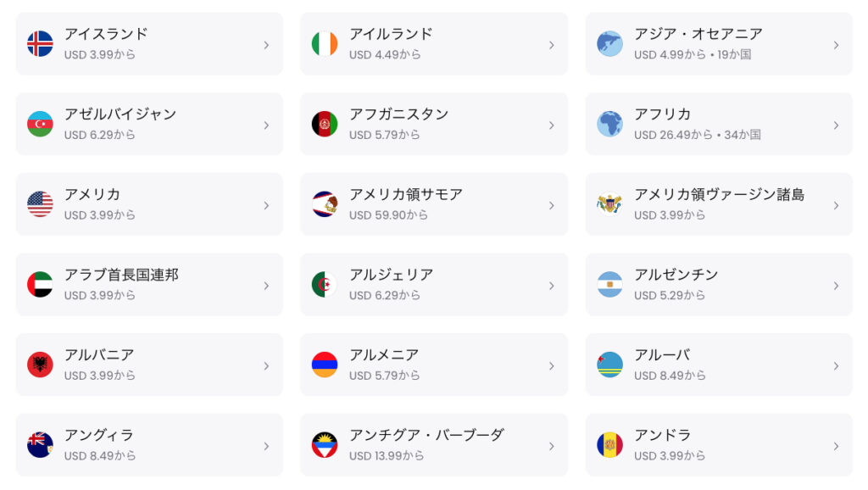Select the アゼルバイジャン country label
The width and height of the screenshot is (868, 490).
pyautogui.click(x=120, y=114)
